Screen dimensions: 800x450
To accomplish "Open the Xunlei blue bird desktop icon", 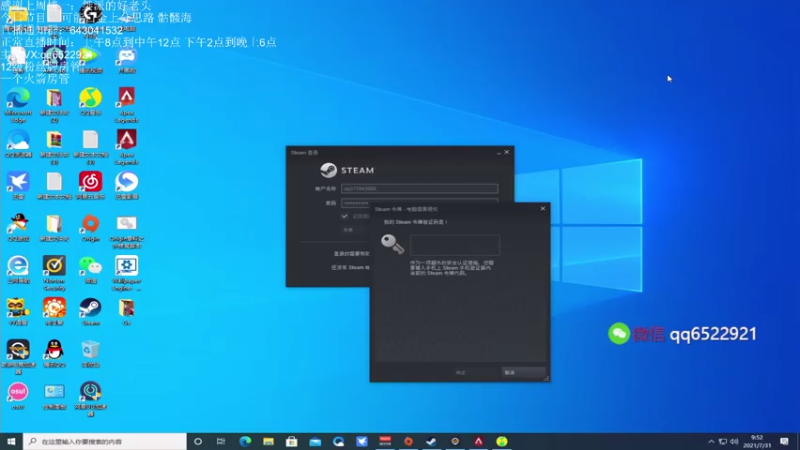I will (x=18, y=185).
